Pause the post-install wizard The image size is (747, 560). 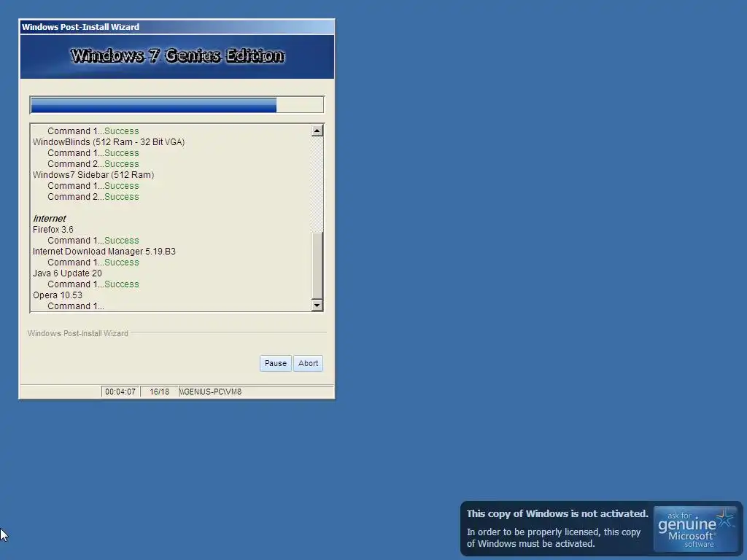[275, 363]
